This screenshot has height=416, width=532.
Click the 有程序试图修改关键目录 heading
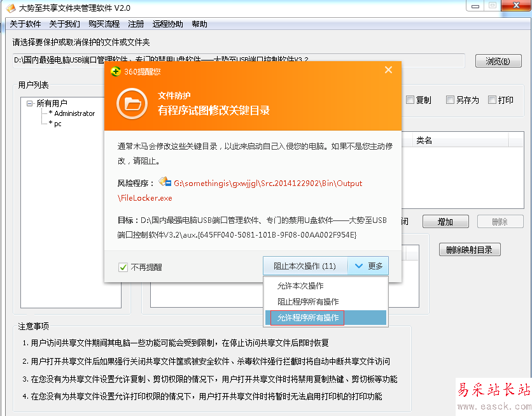tap(214, 110)
